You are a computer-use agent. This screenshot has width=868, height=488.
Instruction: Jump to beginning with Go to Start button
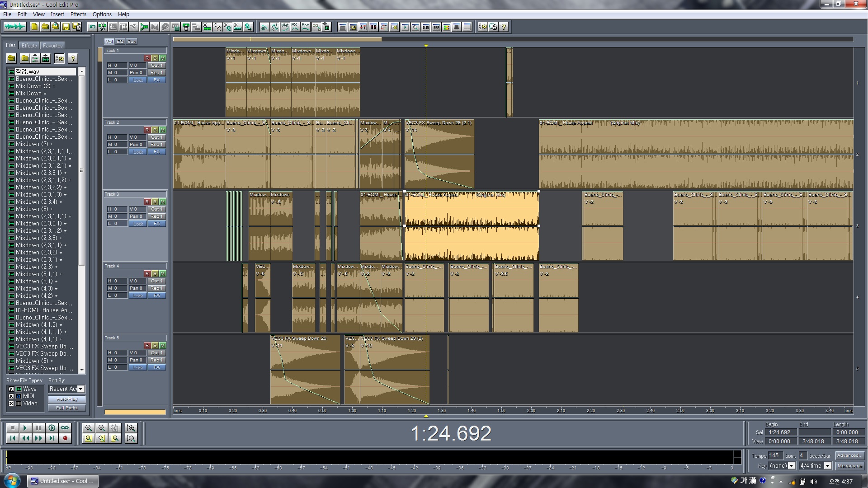point(12,438)
